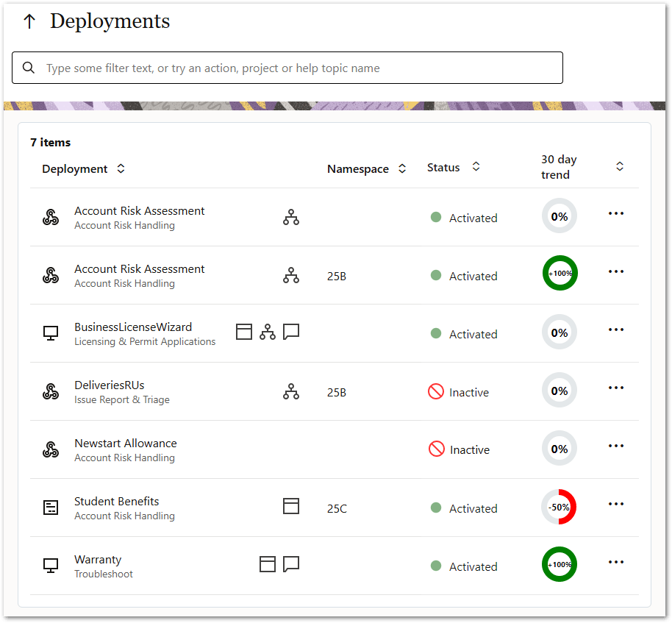Sort the table by Namespace column

click(x=402, y=168)
